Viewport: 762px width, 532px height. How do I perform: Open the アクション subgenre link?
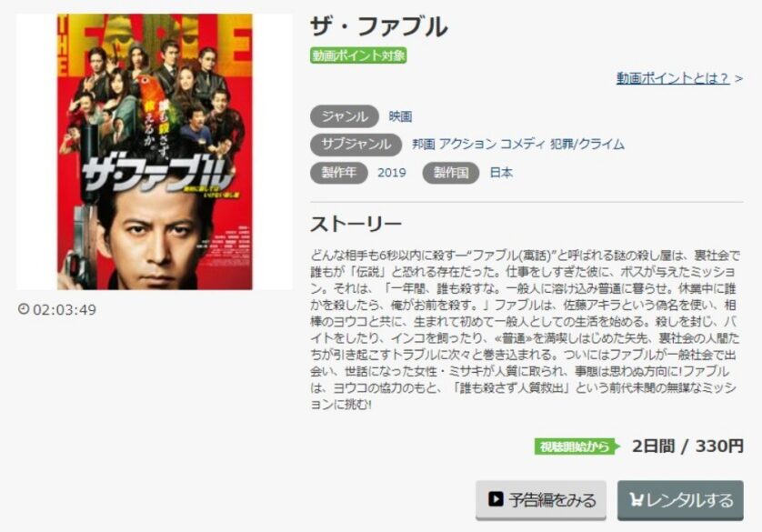pyautogui.click(x=467, y=145)
